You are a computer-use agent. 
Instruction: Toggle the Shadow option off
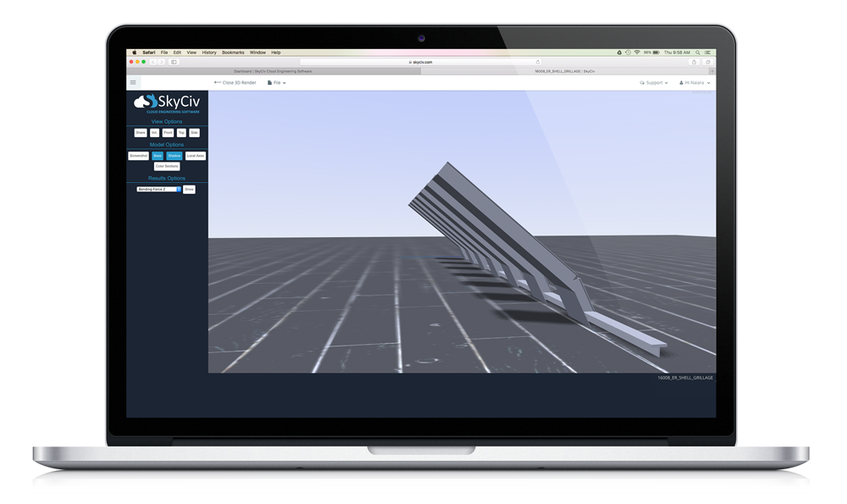pyautogui.click(x=174, y=156)
